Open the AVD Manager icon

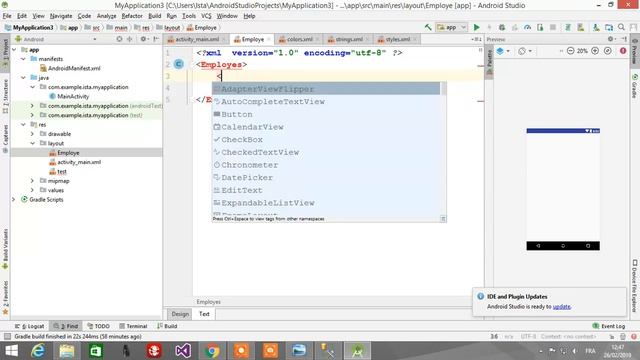(x=580, y=27)
